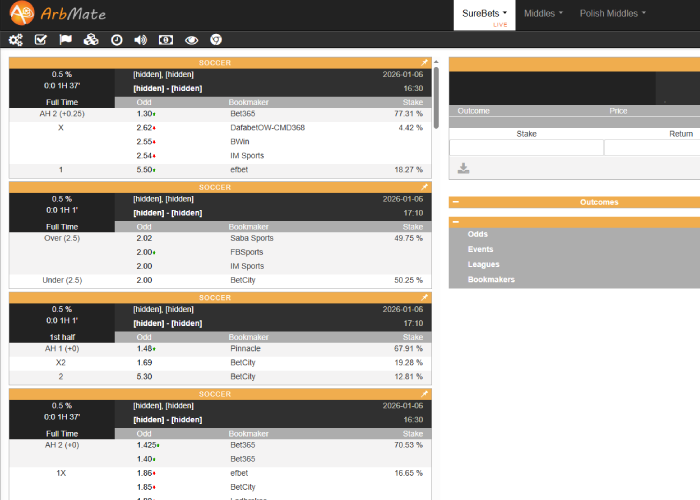Click the Stake input field
The image size is (700, 500).
pyautogui.click(x=526, y=147)
